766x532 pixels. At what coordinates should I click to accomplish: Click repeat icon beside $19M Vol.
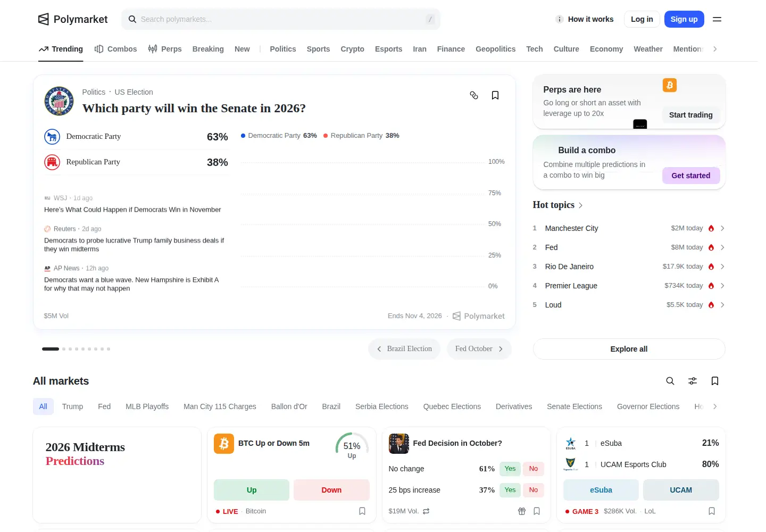pos(426,511)
